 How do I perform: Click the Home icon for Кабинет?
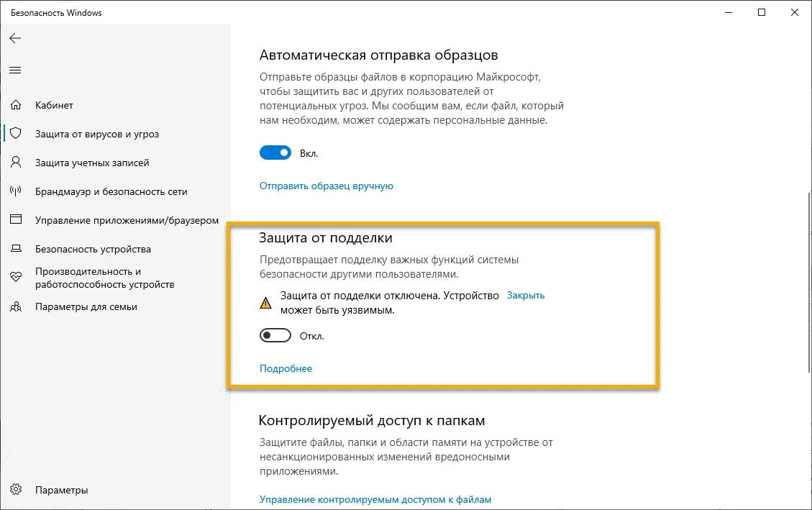pyautogui.click(x=15, y=105)
